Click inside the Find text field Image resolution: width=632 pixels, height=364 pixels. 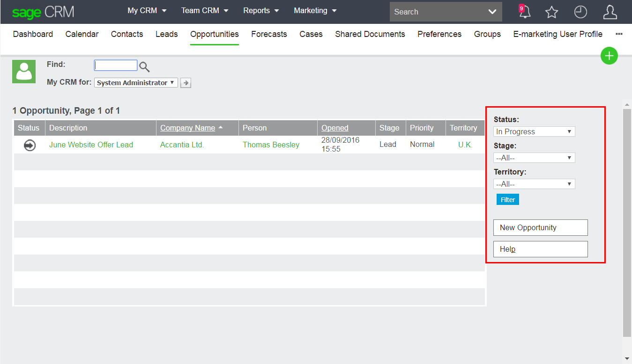(x=116, y=66)
